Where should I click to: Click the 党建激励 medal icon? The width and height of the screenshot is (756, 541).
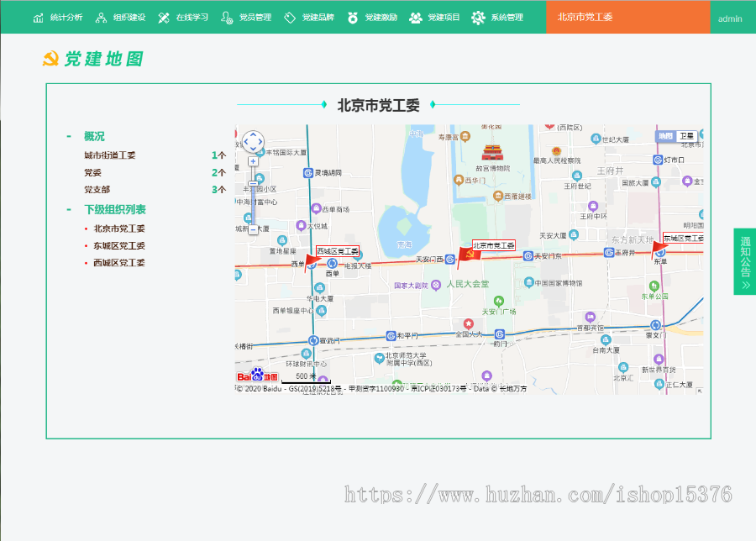(353, 18)
